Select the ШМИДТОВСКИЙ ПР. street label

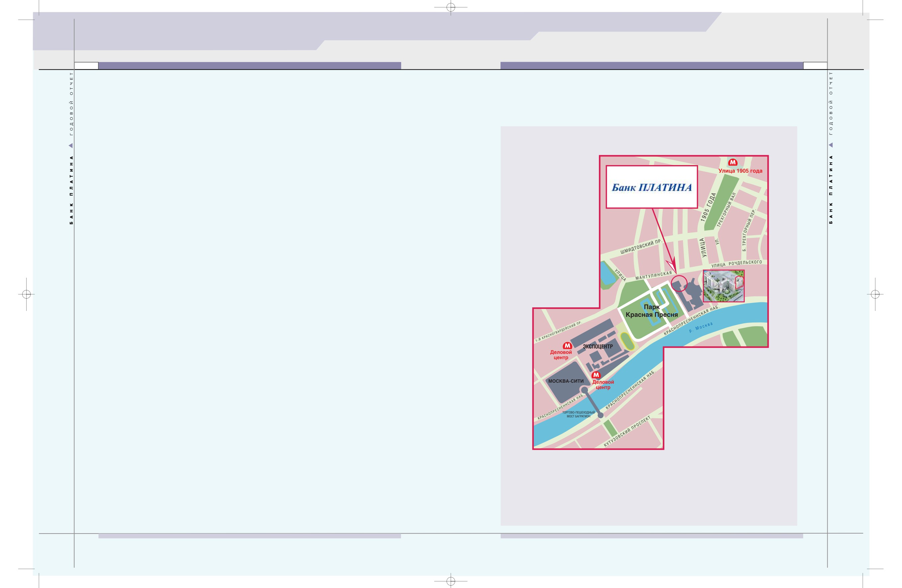coord(641,246)
